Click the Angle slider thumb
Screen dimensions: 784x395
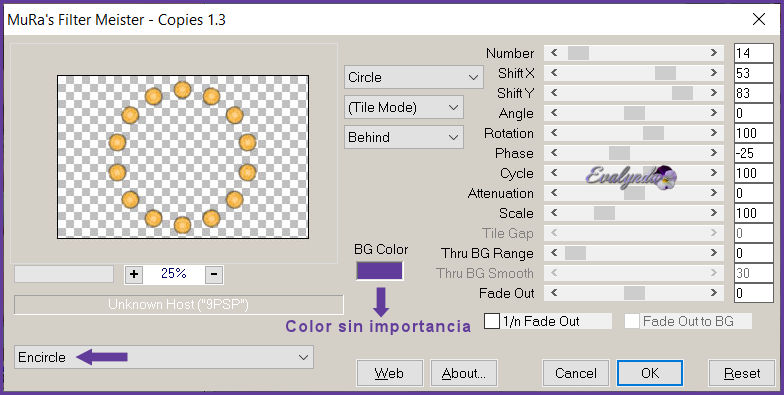[634, 113]
